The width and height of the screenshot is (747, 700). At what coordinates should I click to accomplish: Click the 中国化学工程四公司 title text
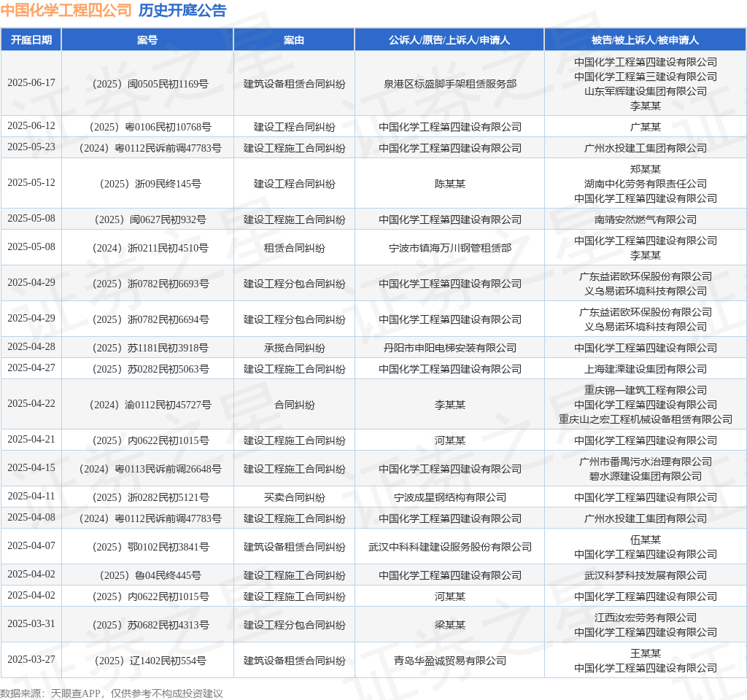(x=66, y=10)
